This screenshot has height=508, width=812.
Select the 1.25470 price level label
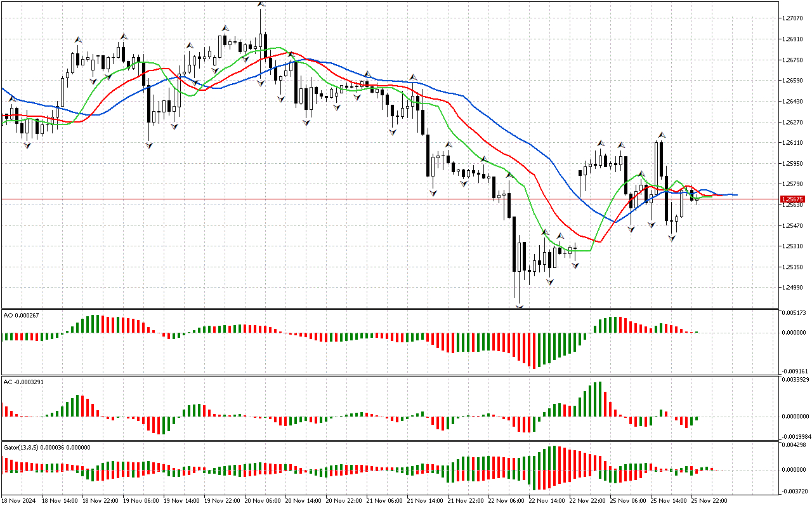[x=792, y=225]
